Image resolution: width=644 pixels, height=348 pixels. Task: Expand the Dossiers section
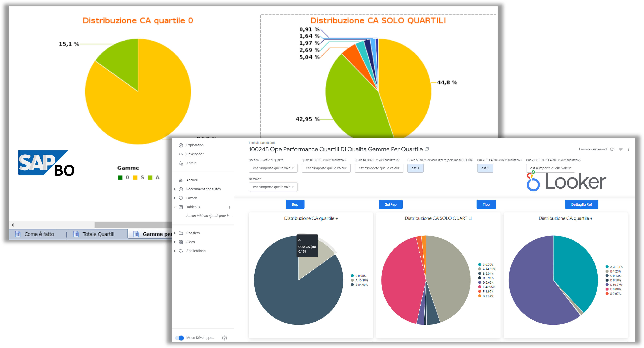175,233
